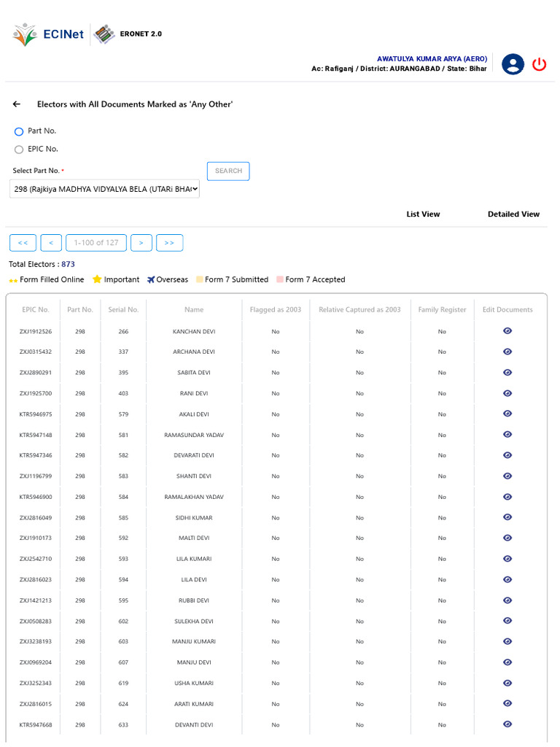Switch to Detailed View tab
The width and height of the screenshot is (560, 747).
click(513, 214)
